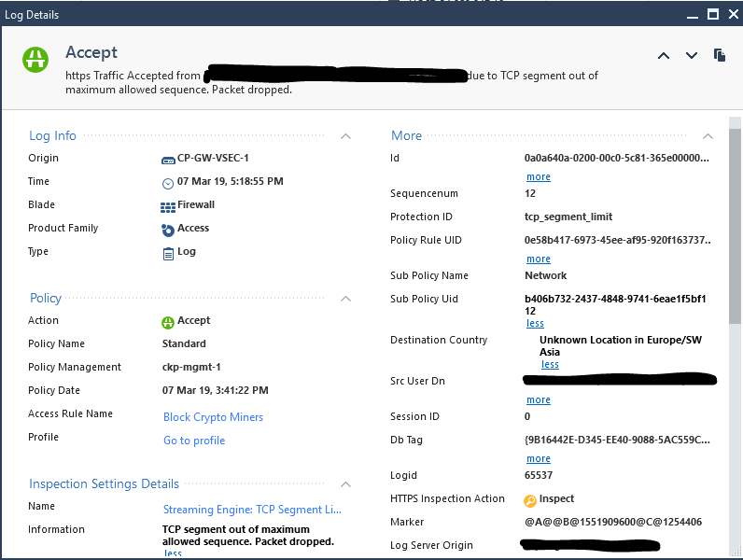Click the large green Accept action icon
743x560 pixels.
(x=35, y=60)
